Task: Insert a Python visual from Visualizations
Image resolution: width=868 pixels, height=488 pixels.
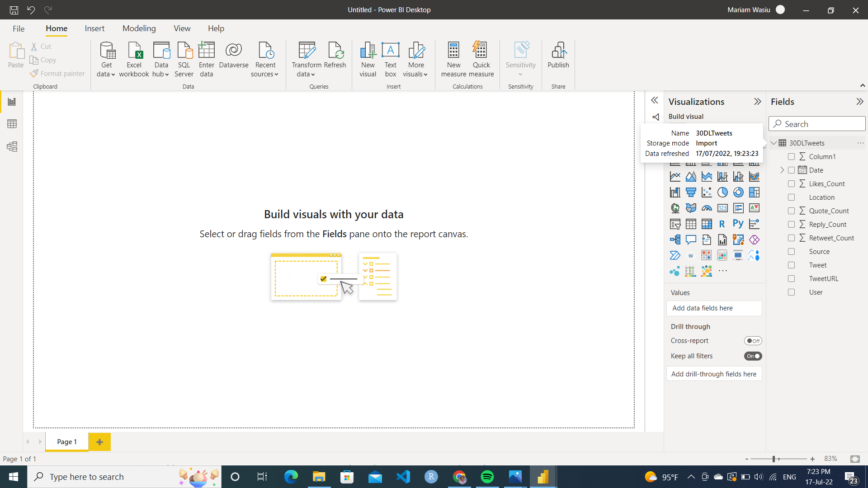Action: pos(738,224)
